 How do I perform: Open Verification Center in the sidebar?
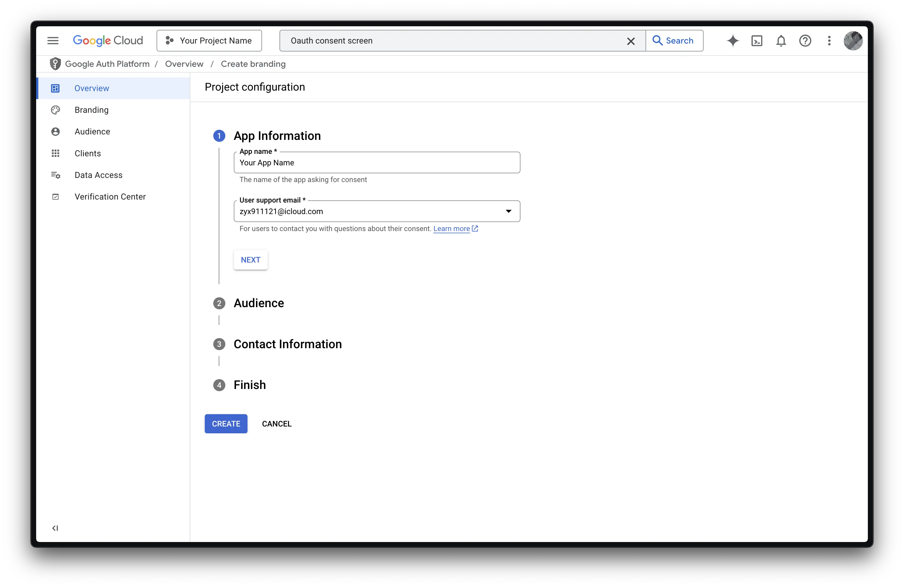pyautogui.click(x=113, y=197)
